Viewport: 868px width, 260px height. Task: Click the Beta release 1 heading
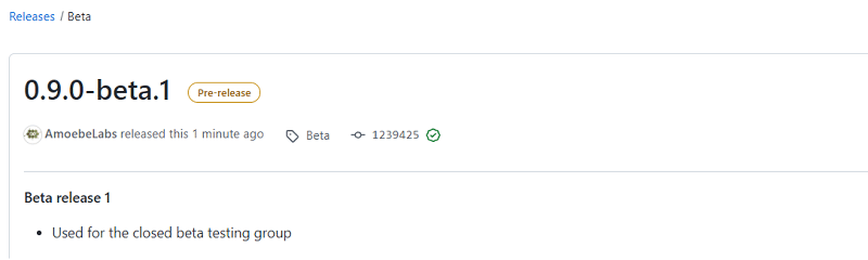[67, 198]
